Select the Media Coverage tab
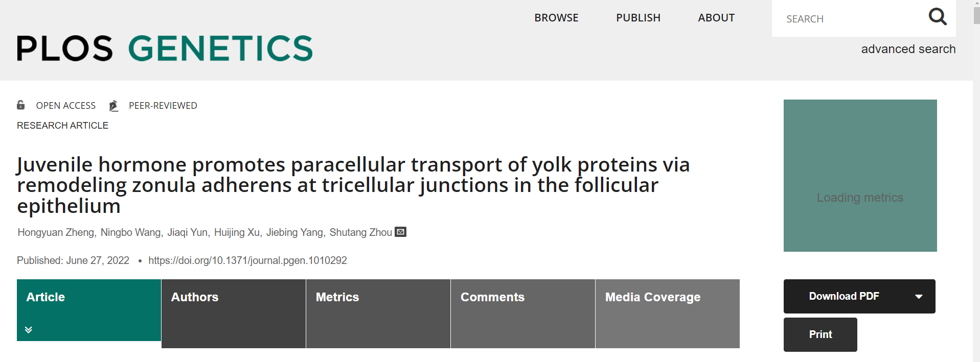This screenshot has width=980, height=362. click(x=652, y=297)
